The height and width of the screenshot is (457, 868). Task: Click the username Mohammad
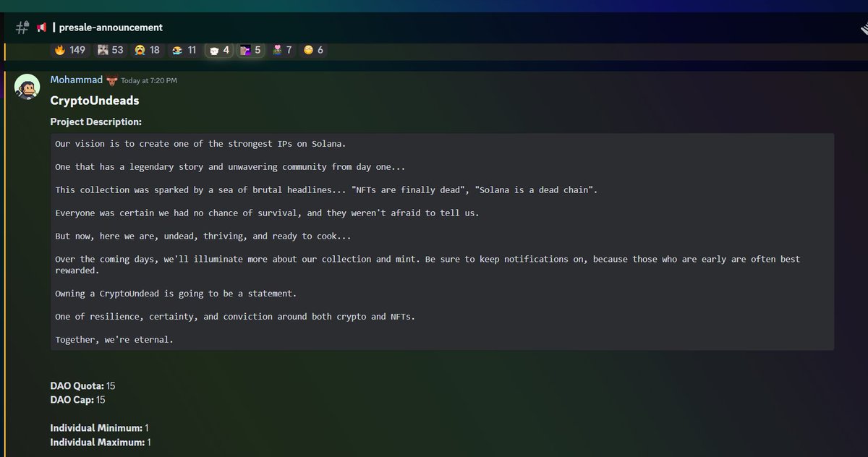77,80
